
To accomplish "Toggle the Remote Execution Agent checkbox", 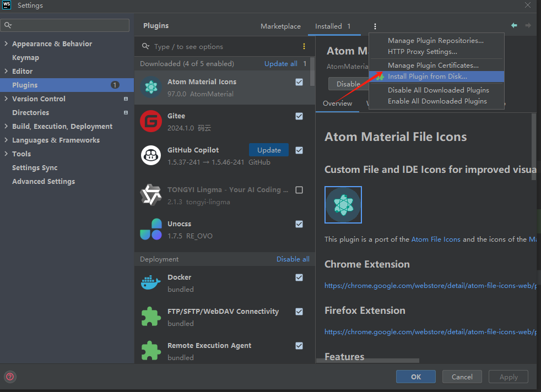I will (299, 346).
